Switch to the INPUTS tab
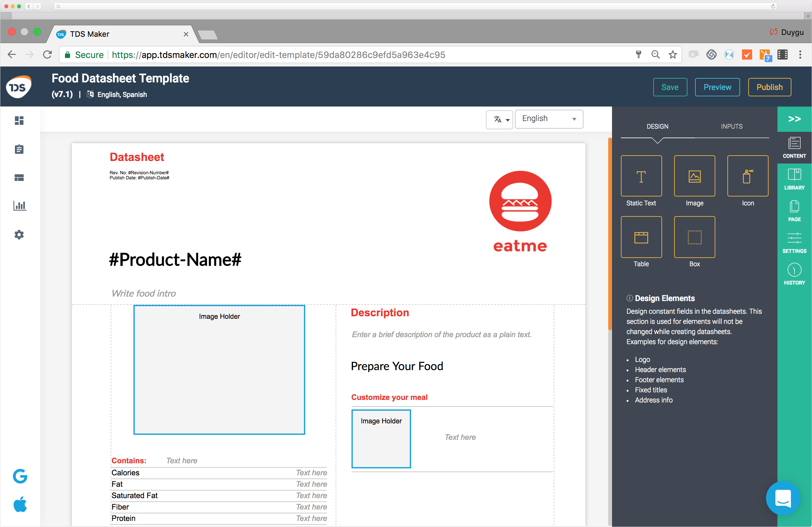 (731, 126)
